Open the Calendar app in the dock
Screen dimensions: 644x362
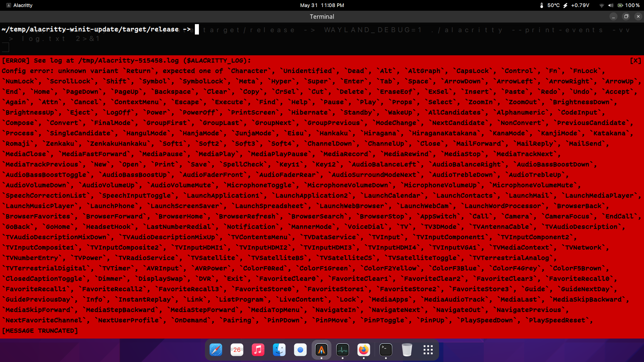pos(237,350)
